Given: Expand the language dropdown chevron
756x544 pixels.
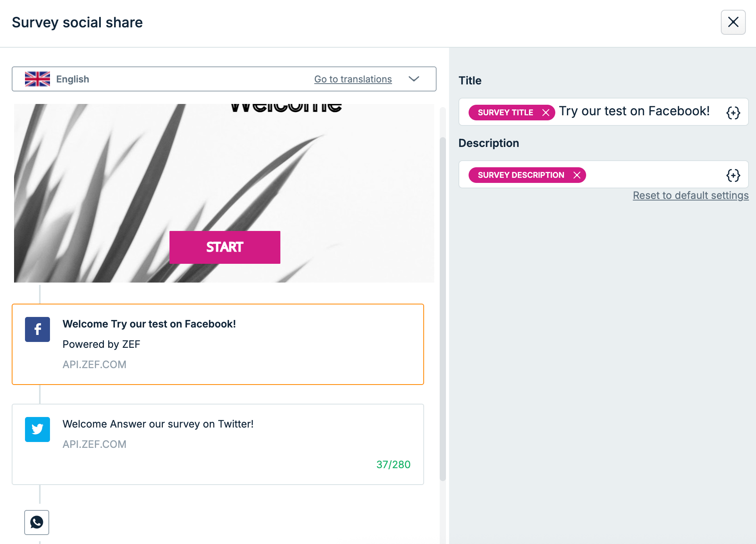Looking at the screenshot, I should coord(414,79).
